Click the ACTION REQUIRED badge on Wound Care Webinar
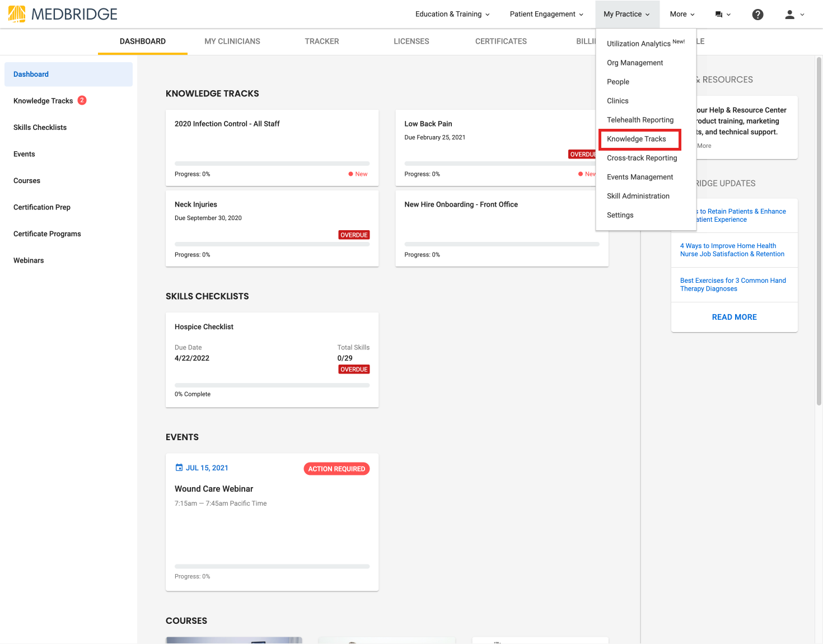This screenshot has height=644, width=823. tap(336, 469)
